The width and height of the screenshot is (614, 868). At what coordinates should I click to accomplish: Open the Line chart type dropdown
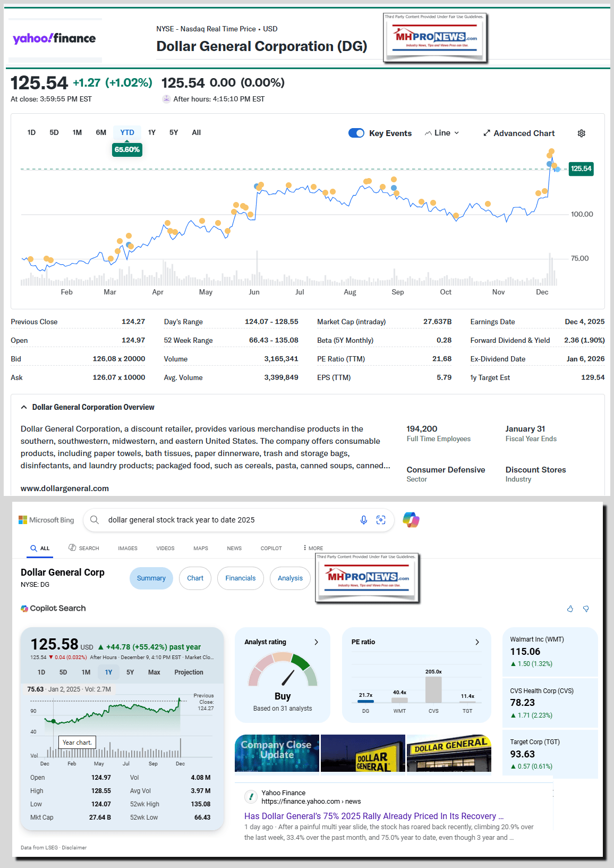point(442,133)
